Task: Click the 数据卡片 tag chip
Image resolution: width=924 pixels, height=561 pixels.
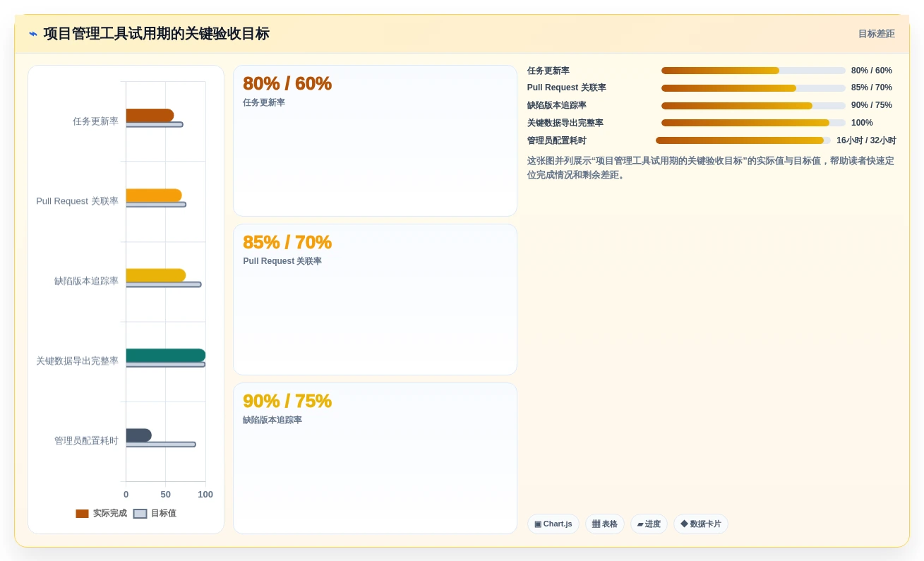Action: 700,524
